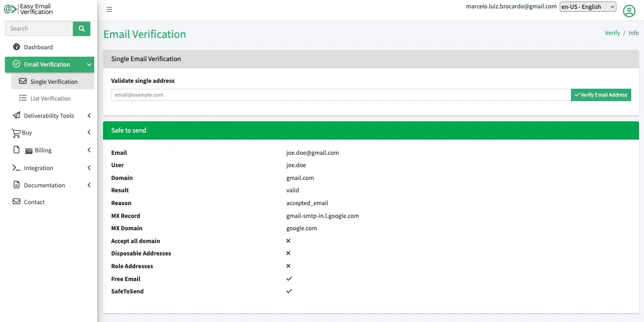The width and height of the screenshot is (644, 322).
Task: Toggle sidebar with hamburger menu icon
Action: tap(109, 9)
